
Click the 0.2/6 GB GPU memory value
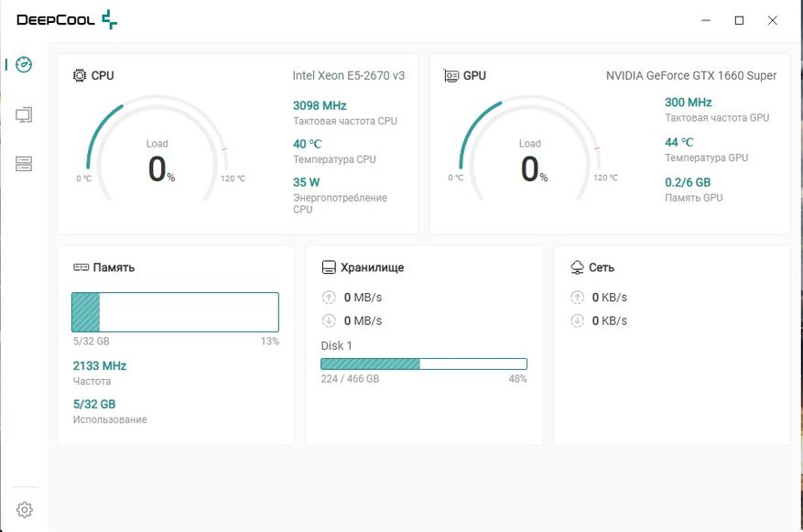pyautogui.click(x=688, y=182)
